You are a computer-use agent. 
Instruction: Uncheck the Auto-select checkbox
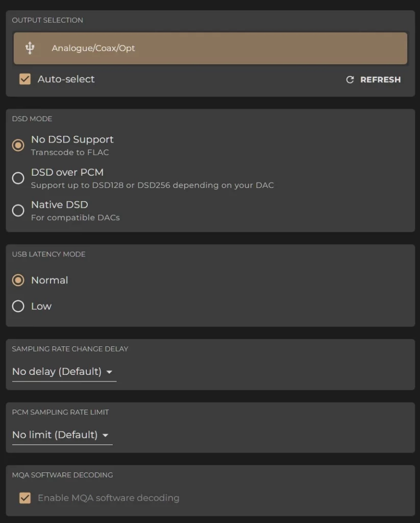pyautogui.click(x=25, y=79)
